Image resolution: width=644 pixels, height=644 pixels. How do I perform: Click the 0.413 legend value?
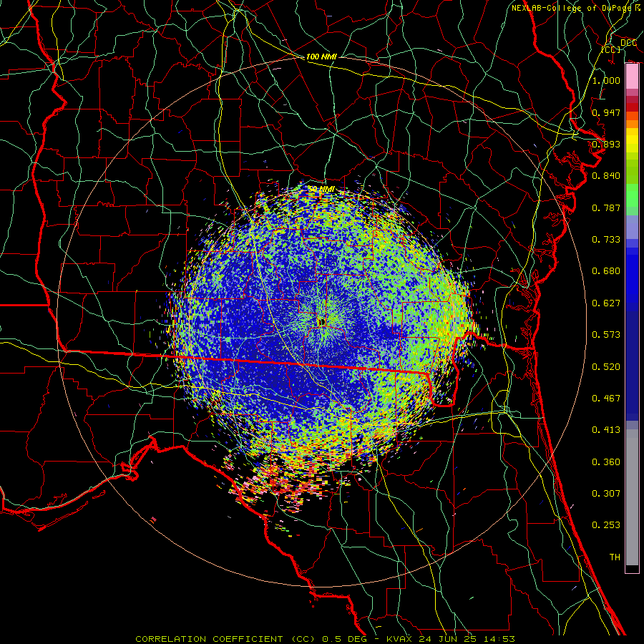[606, 430]
